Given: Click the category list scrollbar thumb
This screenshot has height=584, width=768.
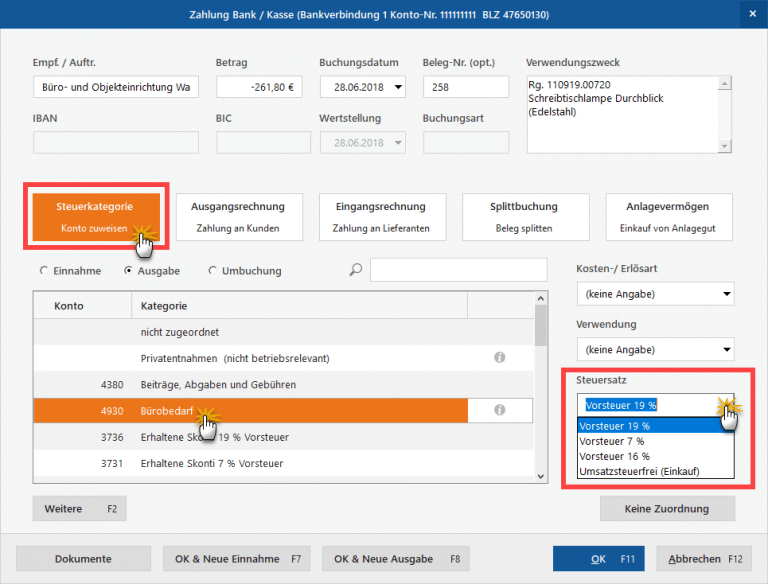Looking at the screenshot, I should 541,325.
